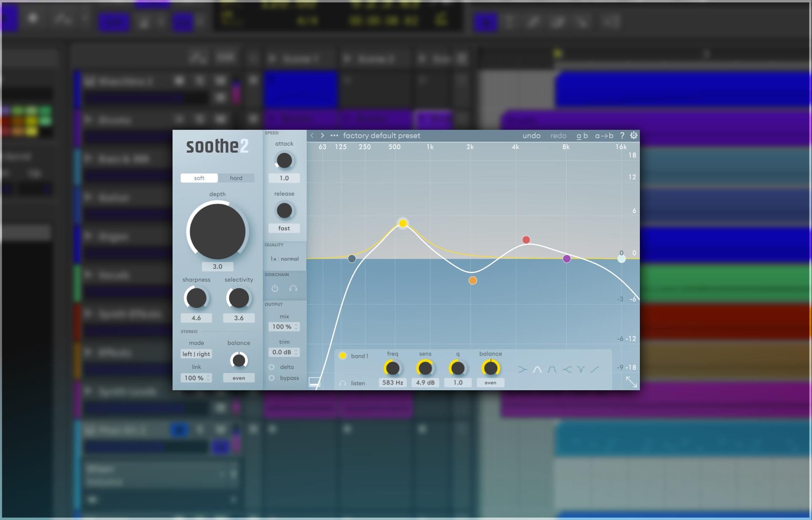Viewport: 812px width, 520px height.
Task: Click undo in the header
Action: point(531,136)
